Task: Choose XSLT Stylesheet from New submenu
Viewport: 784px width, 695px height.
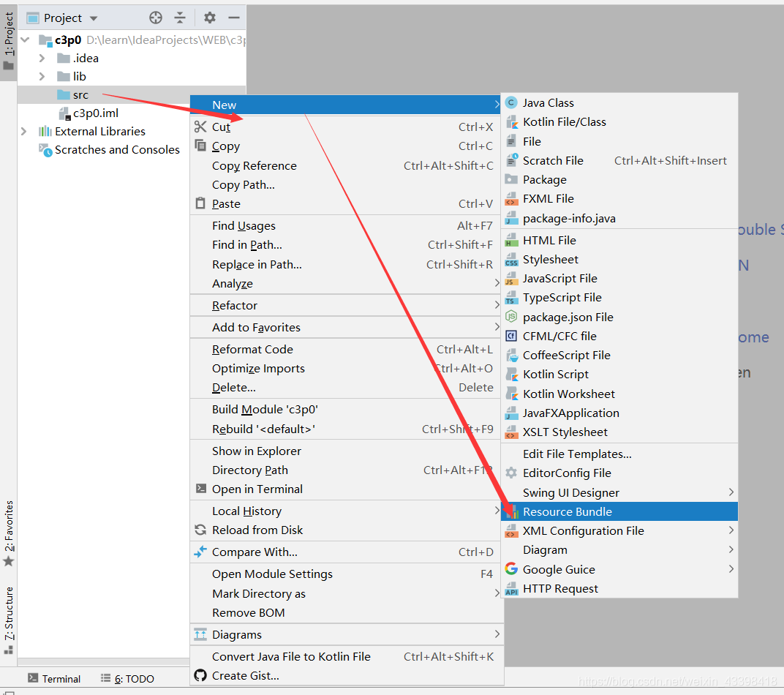Action: pos(619,432)
